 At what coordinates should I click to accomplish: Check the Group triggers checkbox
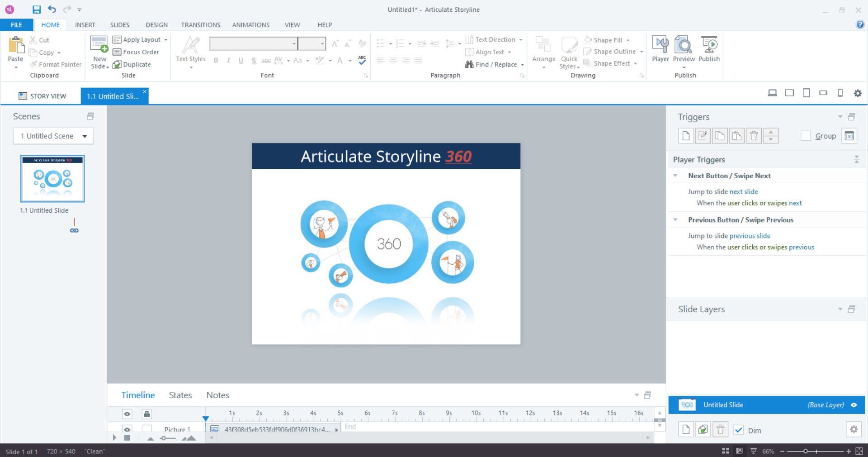click(806, 136)
